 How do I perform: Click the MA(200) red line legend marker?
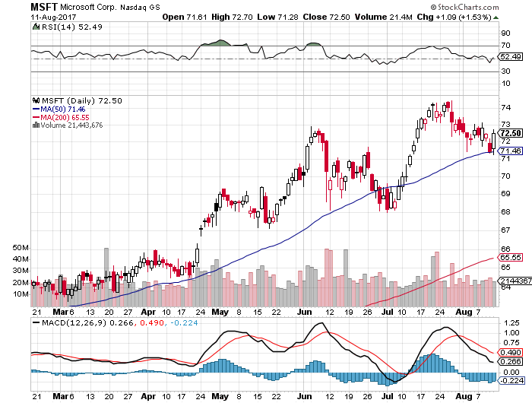[x=34, y=118]
